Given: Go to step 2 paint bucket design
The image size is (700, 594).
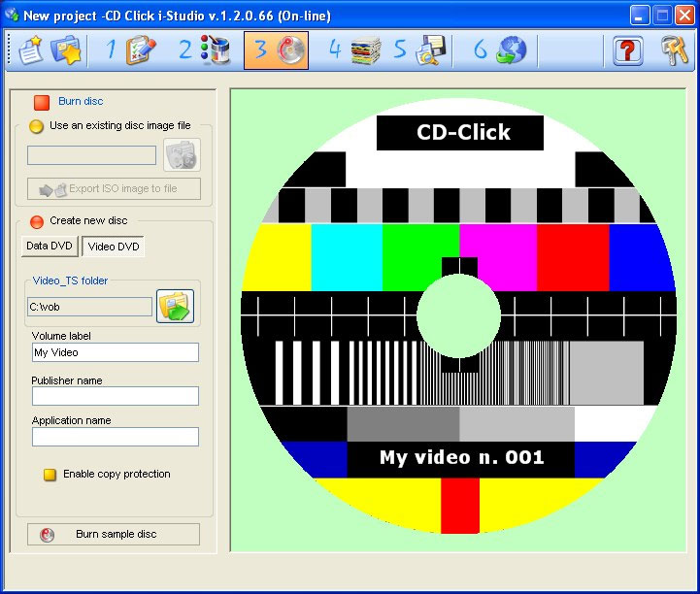Looking at the screenshot, I should [205, 49].
